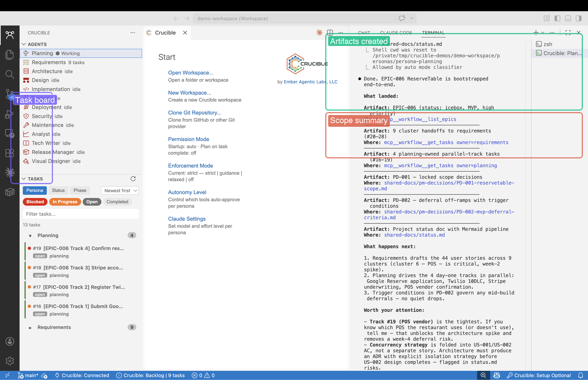The height and width of the screenshot is (380, 588).
Task: Open the Newest first sort dropdown
Action: [x=120, y=190]
